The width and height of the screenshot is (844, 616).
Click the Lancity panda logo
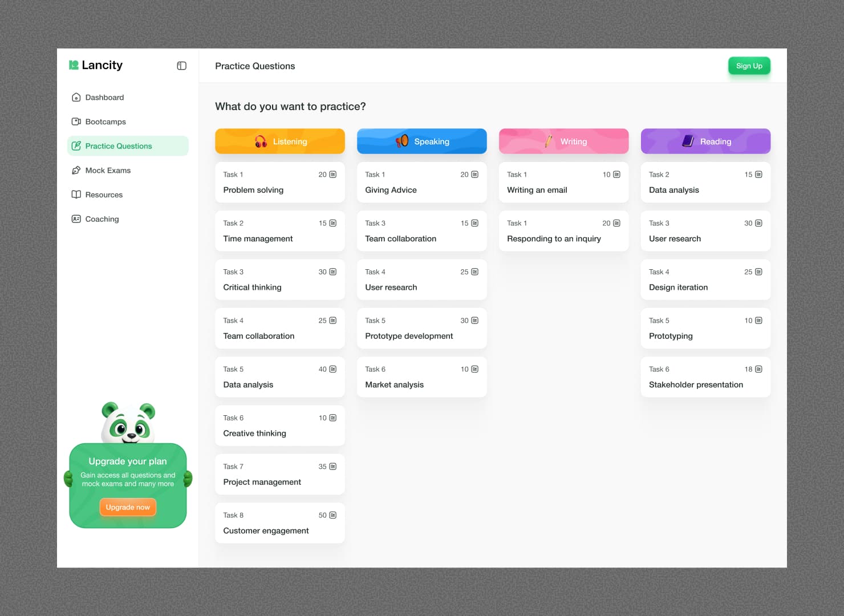point(74,65)
